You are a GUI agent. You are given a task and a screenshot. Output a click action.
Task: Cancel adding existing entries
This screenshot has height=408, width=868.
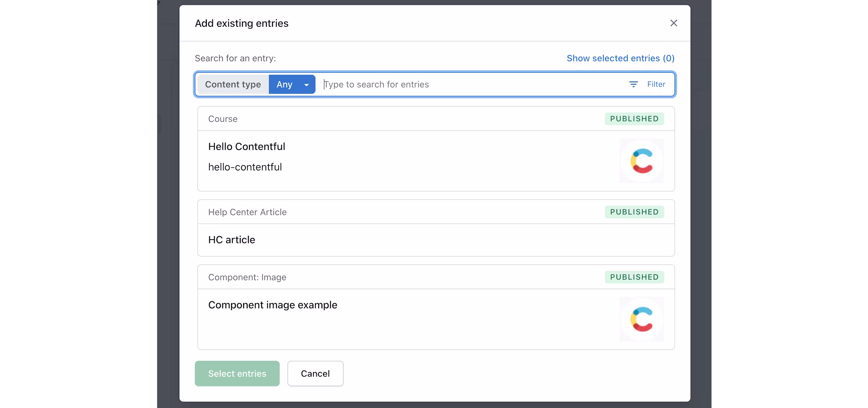pyautogui.click(x=315, y=373)
